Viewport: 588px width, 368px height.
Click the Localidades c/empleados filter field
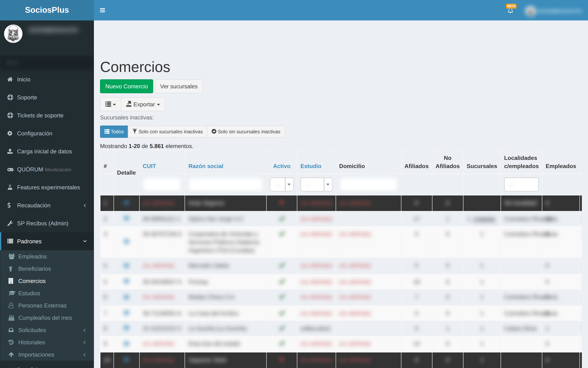pos(521,184)
